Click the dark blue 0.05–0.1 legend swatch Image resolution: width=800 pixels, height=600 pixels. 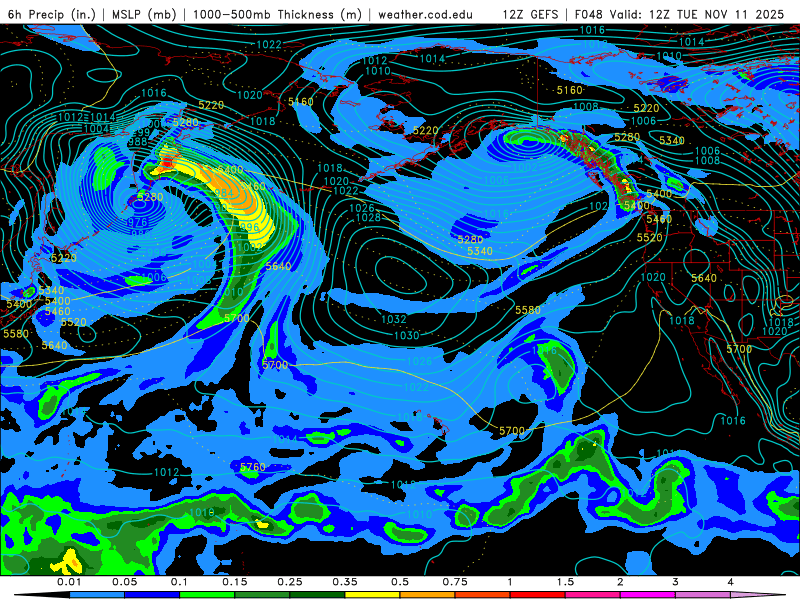tap(152, 595)
